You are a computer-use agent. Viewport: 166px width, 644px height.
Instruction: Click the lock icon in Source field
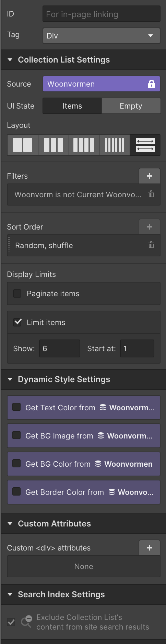(x=152, y=84)
